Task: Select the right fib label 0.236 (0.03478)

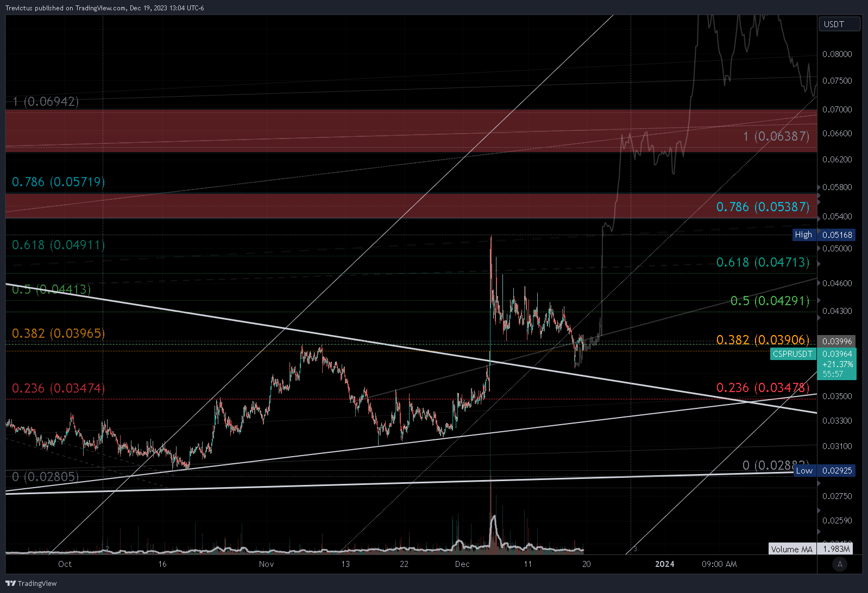Action: tap(763, 388)
